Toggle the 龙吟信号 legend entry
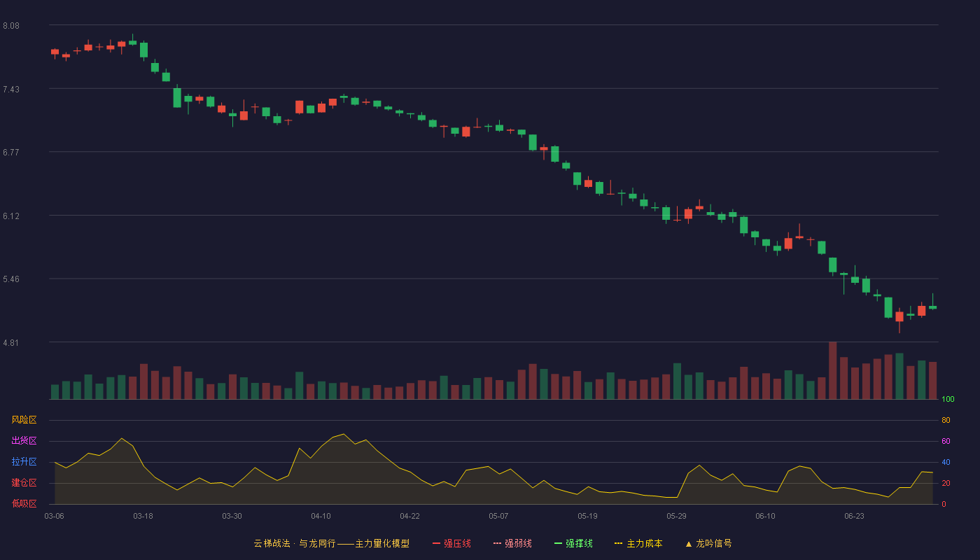Viewport: 980px width, 560px height. click(708, 543)
